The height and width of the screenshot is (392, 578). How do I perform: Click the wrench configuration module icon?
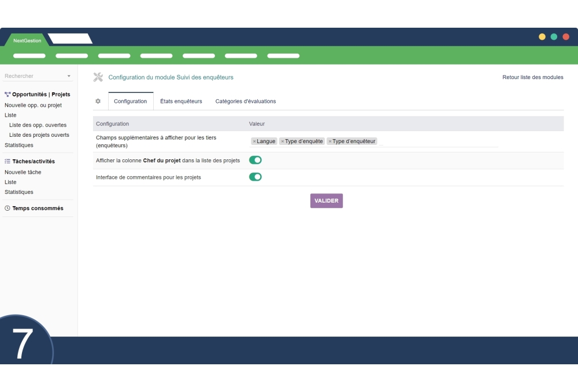(98, 77)
